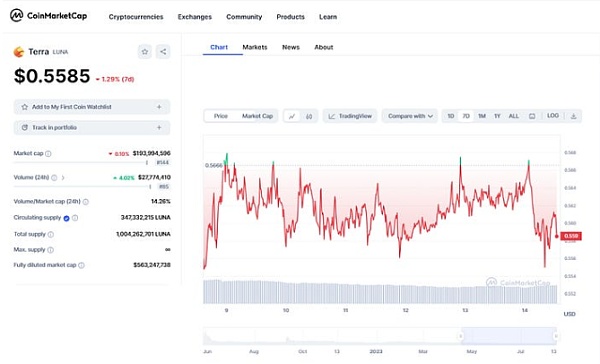Download chart data with download icon

[x=573, y=116]
